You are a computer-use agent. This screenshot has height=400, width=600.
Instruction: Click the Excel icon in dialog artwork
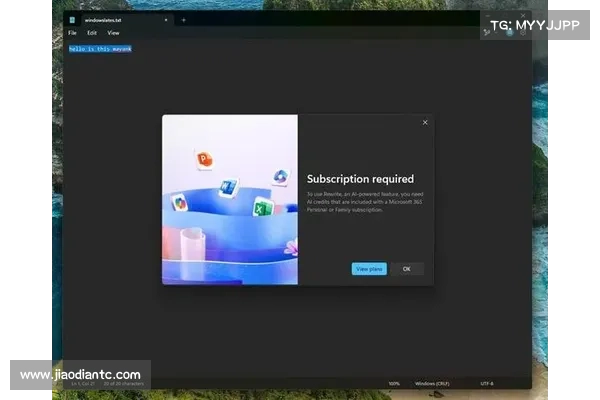tap(263, 207)
